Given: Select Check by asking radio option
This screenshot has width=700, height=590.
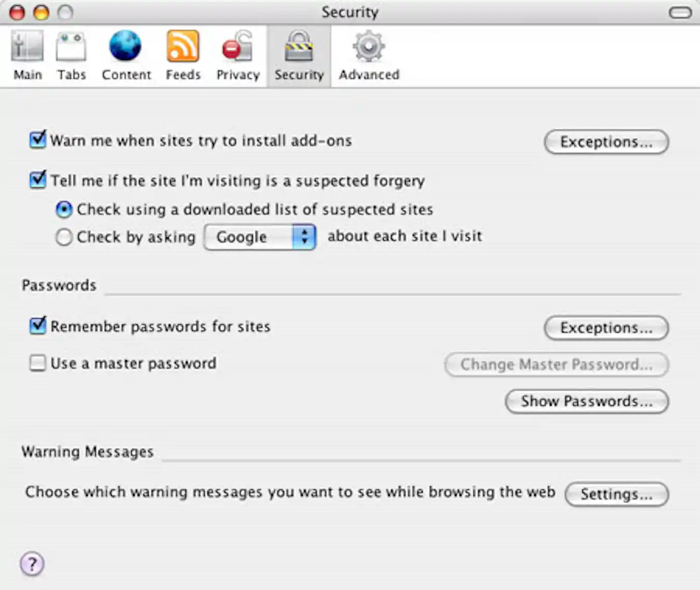Looking at the screenshot, I should pyautogui.click(x=64, y=237).
